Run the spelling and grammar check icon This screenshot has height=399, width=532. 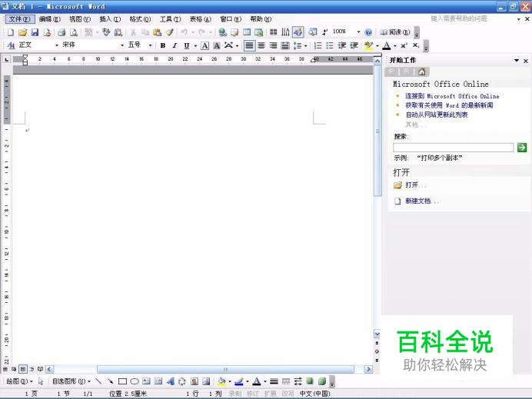click(106, 32)
